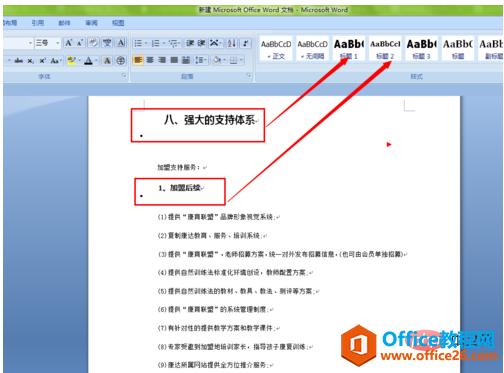
Task: Open the Paragraph dialog launcher
Action: pyautogui.click(x=249, y=76)
